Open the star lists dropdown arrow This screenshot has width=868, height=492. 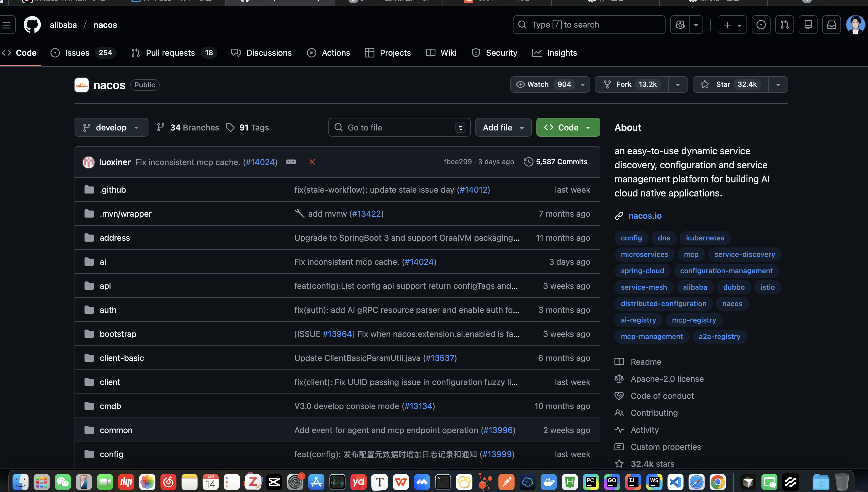(x=778, y=84)
